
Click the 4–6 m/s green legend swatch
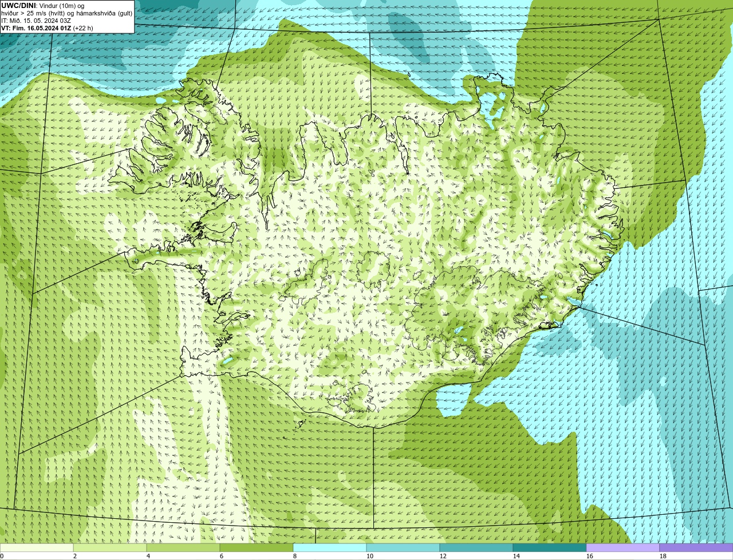(183, 548)
